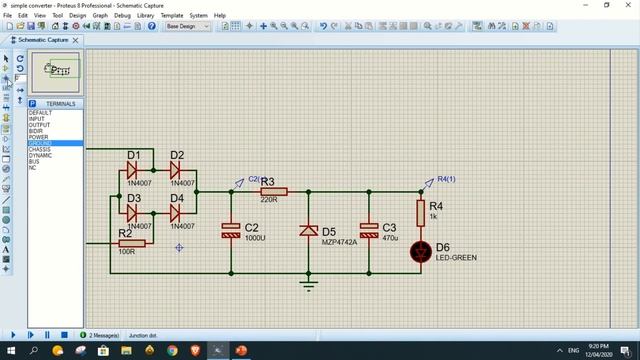Open File Explorer from the taskbar
Screen dimensions: 640x360
(127, 350)
